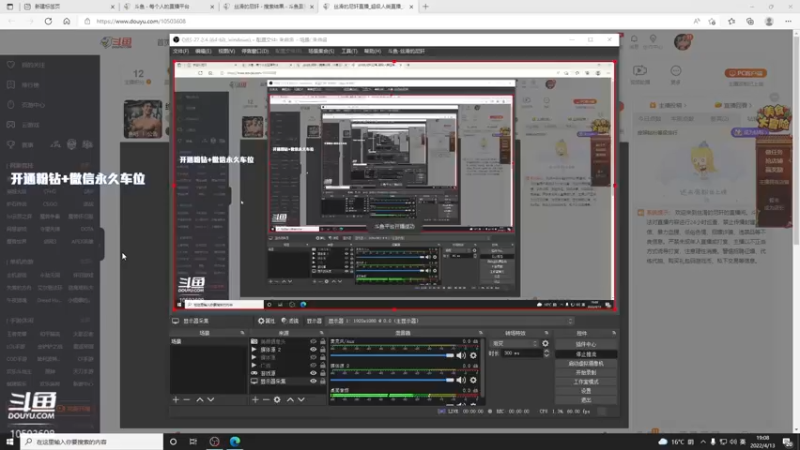The height and width of the screenshot is (450, 800).
Task: Hide the 媒体源 2 source
Action: coord(313,349)
